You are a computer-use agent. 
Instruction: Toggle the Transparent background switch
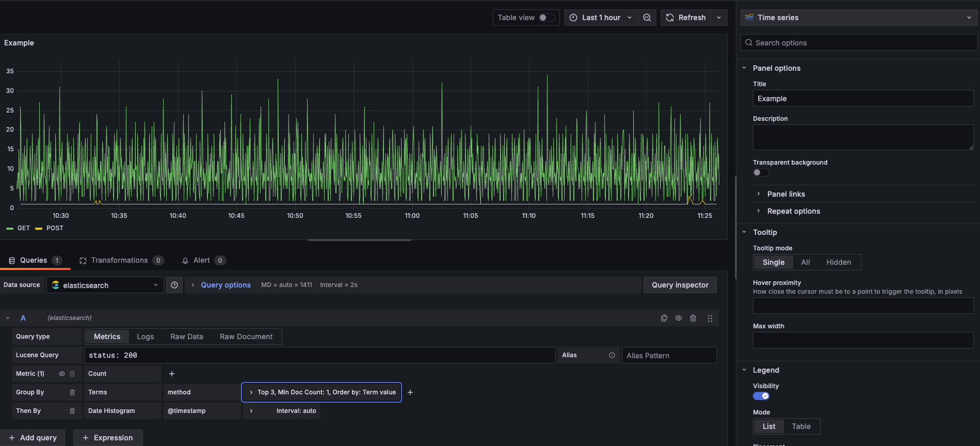point(761,172)
